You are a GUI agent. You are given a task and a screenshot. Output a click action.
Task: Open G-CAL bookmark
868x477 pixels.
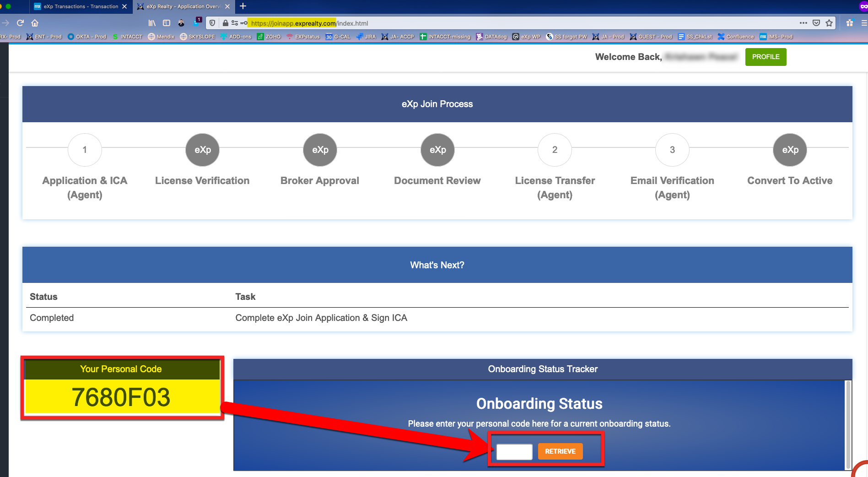coord(338,37)
